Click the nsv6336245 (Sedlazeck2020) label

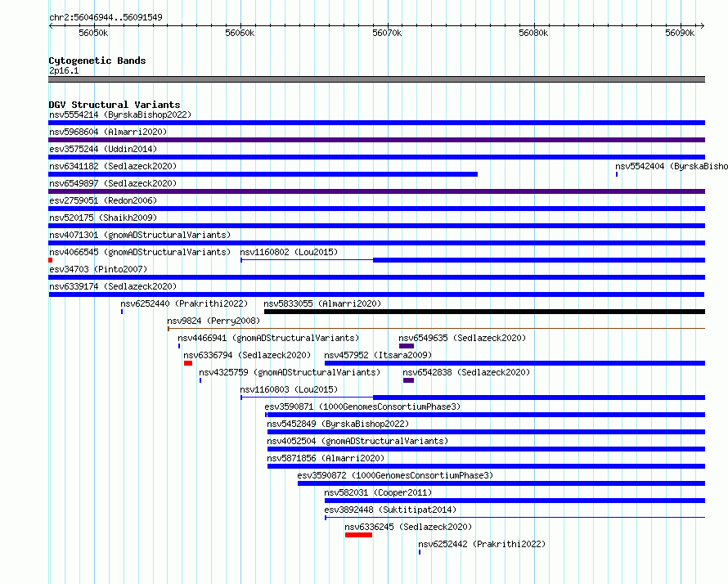408,527
